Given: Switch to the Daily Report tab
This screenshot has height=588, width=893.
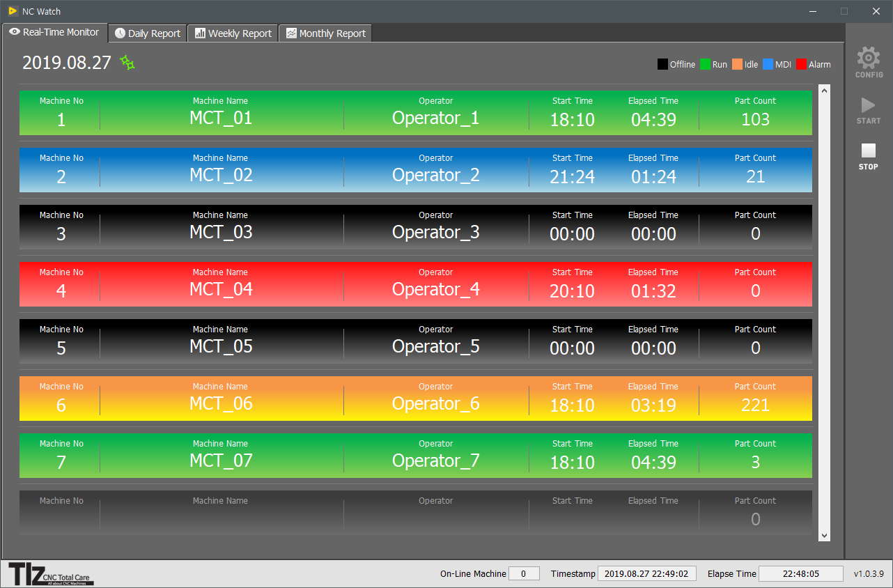Looking at the screenshot, I should click(x=148, y=33).
